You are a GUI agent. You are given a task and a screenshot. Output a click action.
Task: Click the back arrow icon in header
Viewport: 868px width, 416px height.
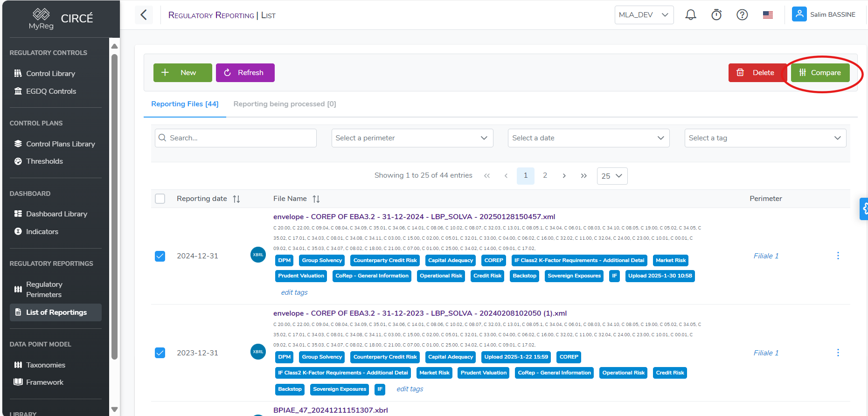[x=144, y=15]
